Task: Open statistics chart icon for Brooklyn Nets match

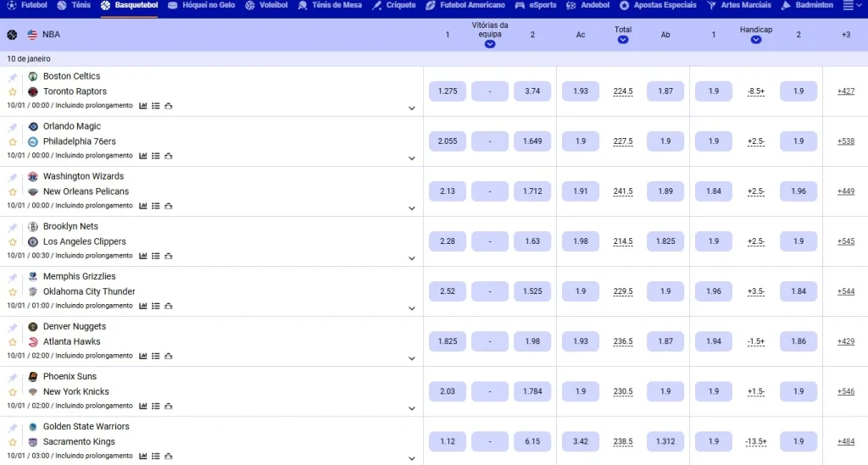Action: [142, 256]
